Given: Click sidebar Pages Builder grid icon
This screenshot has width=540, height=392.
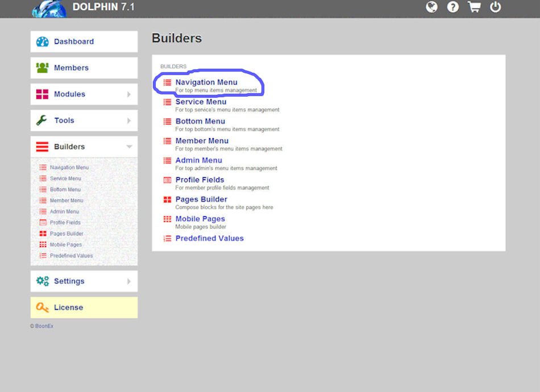Looking at the screenshot, I should (43, 233).
